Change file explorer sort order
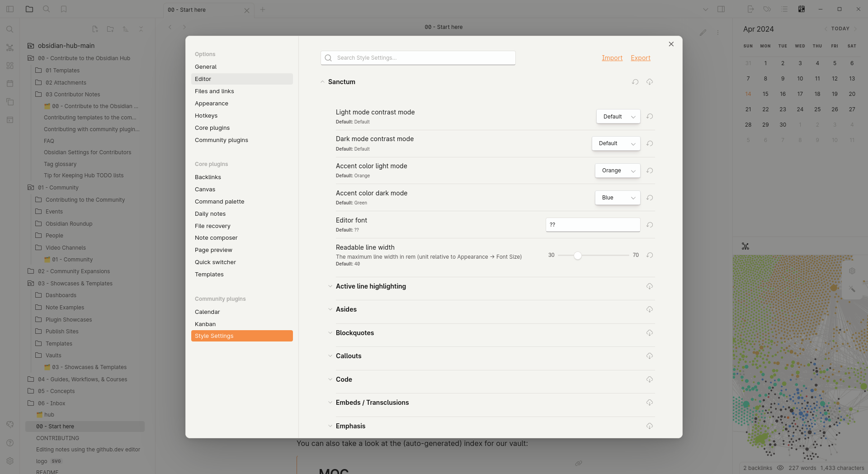 (x=126, y=29)
